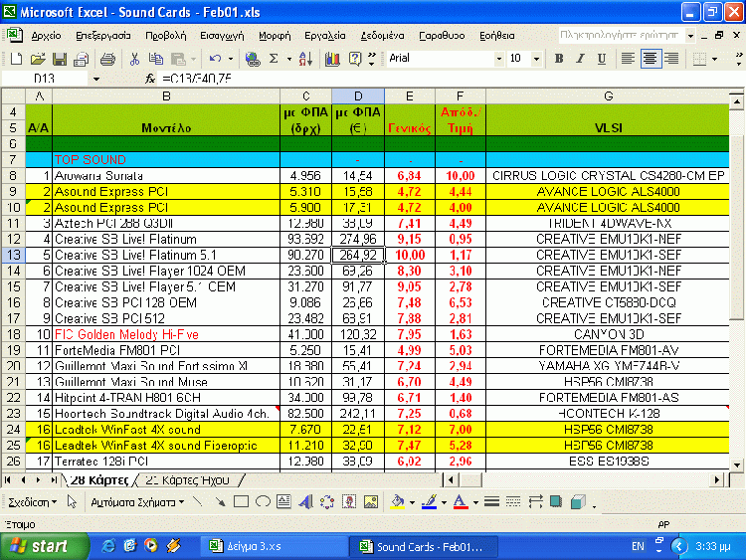The width and height of the screenshot is (746, 560).
Task: Save the workbook with the floppy icon
Action: (x=59, y=59)
